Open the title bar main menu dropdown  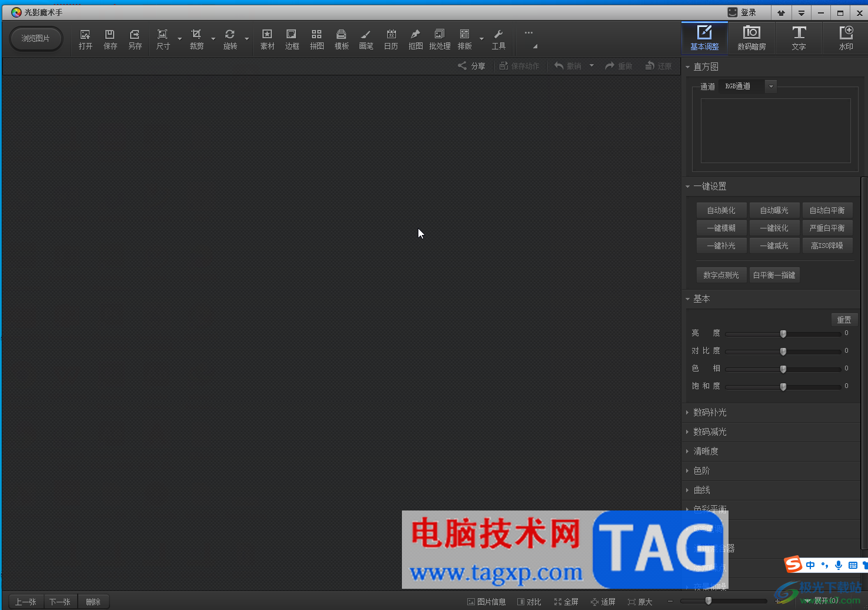(801, 12)
